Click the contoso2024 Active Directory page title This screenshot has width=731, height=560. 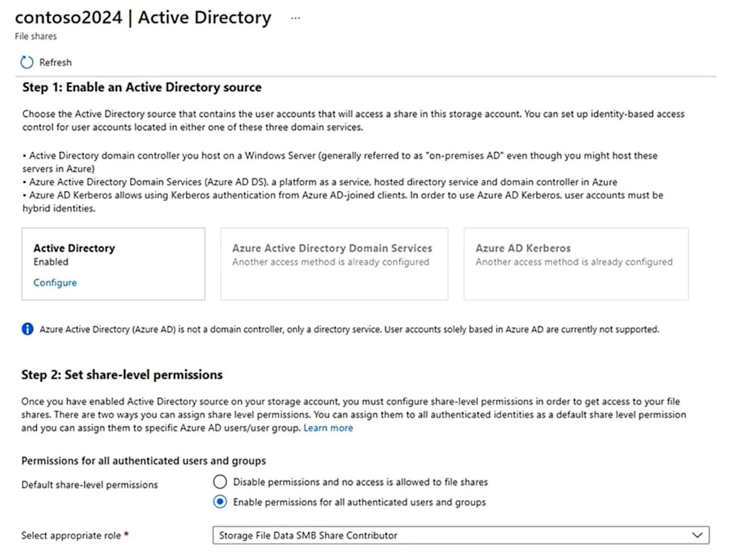pos(143,18)
